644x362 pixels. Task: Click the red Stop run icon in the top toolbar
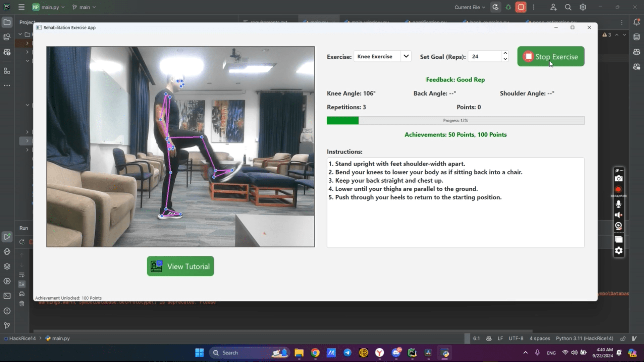click(521, 7)
